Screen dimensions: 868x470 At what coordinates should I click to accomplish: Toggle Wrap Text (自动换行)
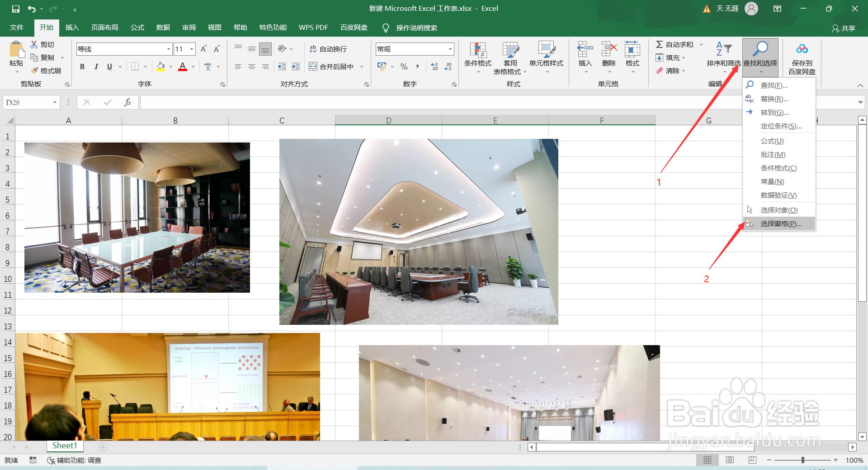tap(328, 49)
